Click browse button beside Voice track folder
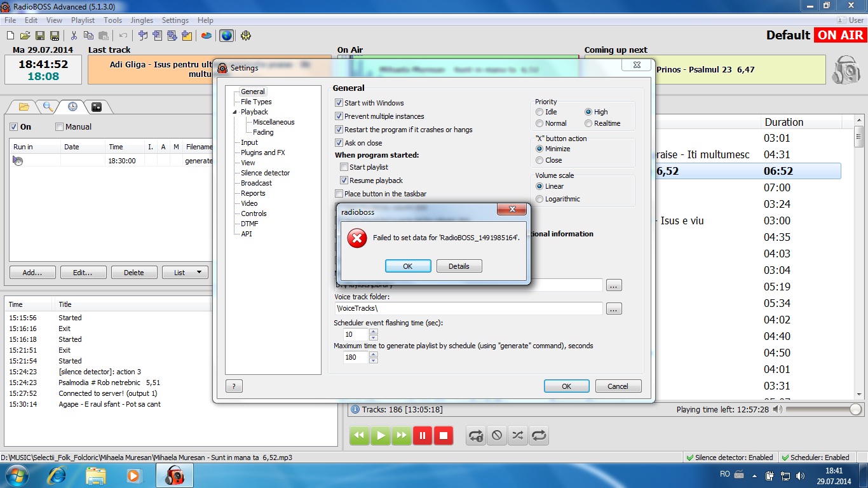Screen dimensions: 868x488 (614, 309)
